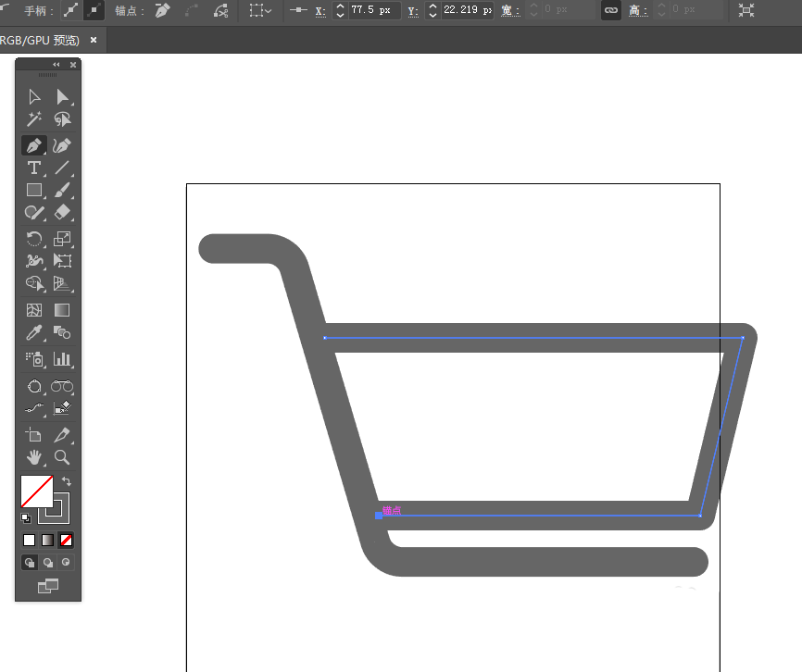This screenshot has width=802, height=672.
Task: Activate the Rectangle tool
Action: tap(34, 190)
